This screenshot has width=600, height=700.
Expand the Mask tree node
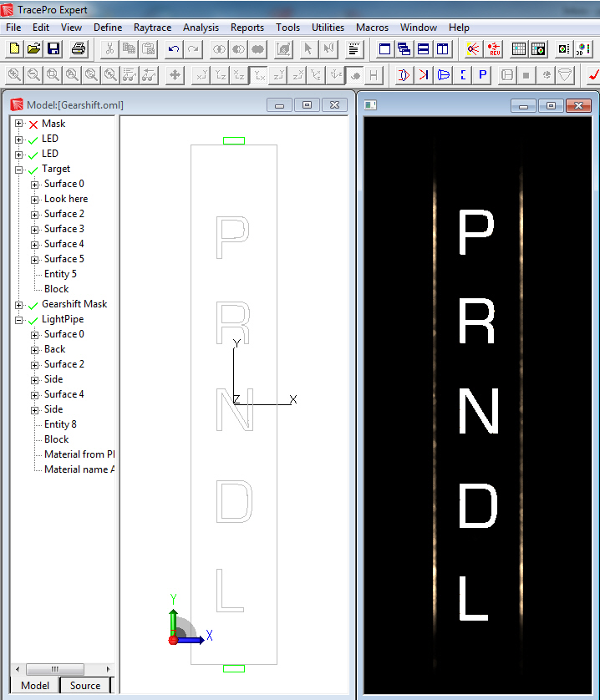point(18,124)
